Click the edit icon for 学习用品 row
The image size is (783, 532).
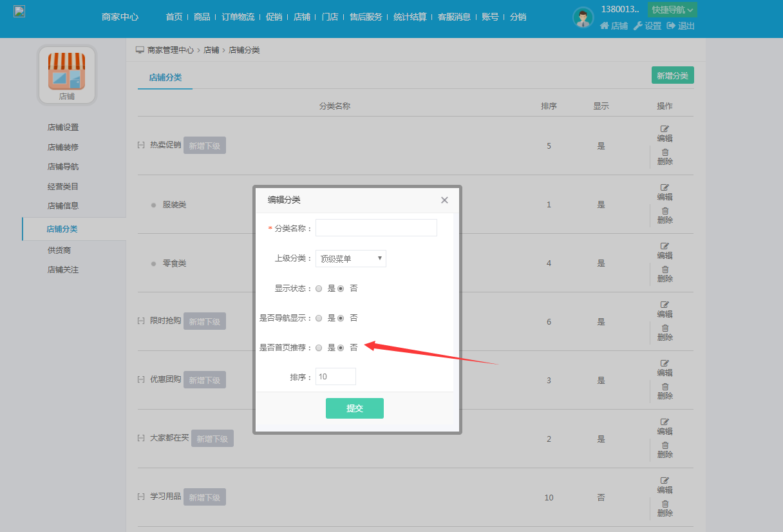tap(665, 480)
